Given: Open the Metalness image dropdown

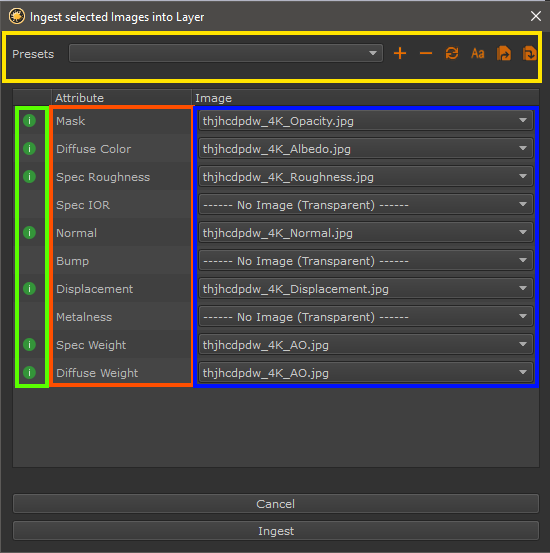Looking at the screenshot, I should pyautogui.click(x=365, y=317).
